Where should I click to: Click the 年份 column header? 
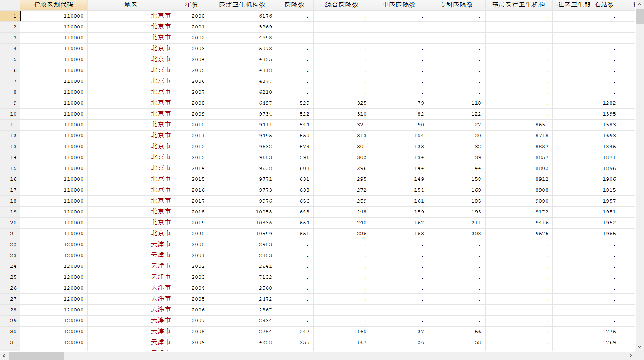192,5
